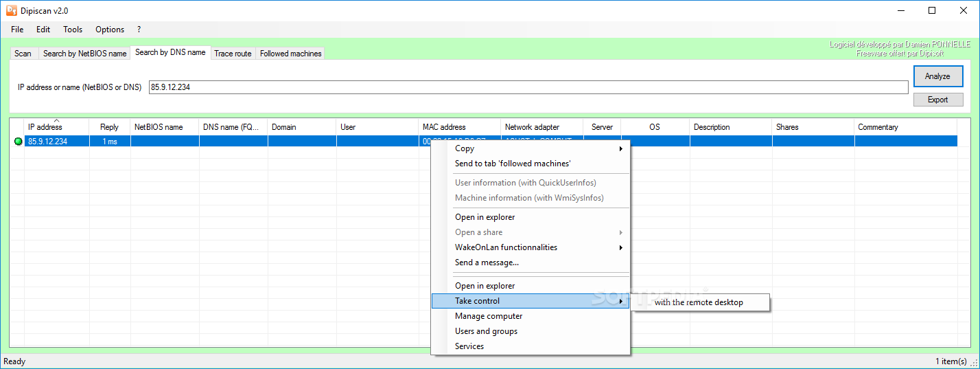Click the Domain column header
Image resolution: width=980 pixels, height=369 pixels.
coord(302,127)
